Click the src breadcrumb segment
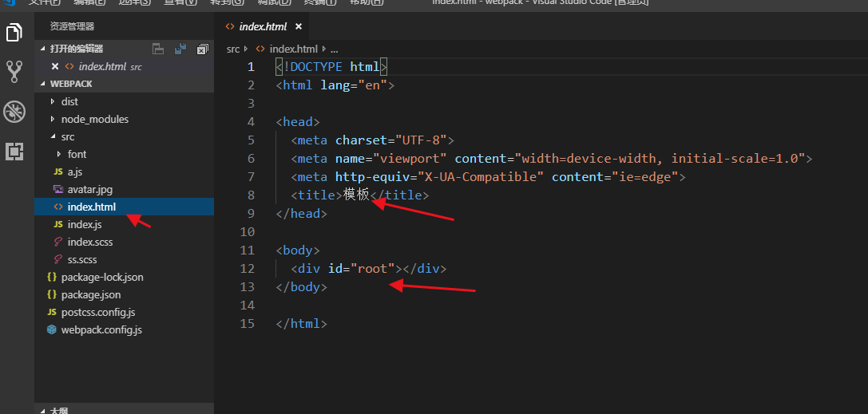Image resolution: width=868 pixels, height=414 pixels. click(x=233, y=49)
